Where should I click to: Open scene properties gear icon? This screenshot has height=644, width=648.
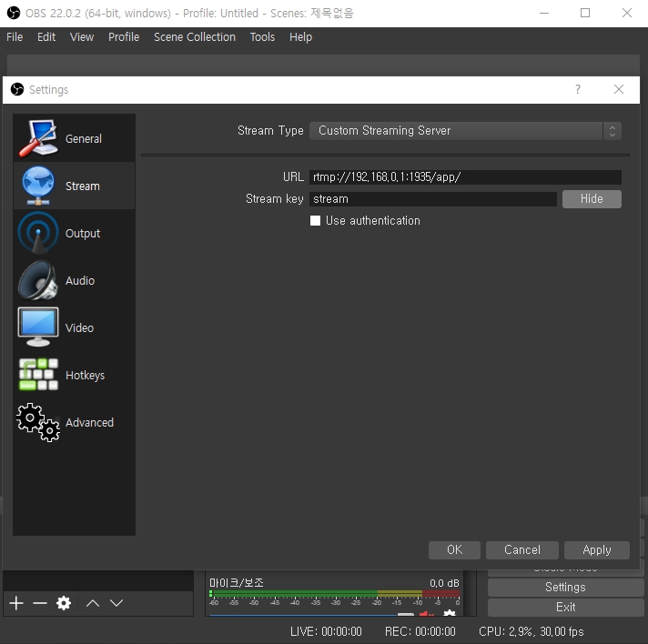pos(64,603)
